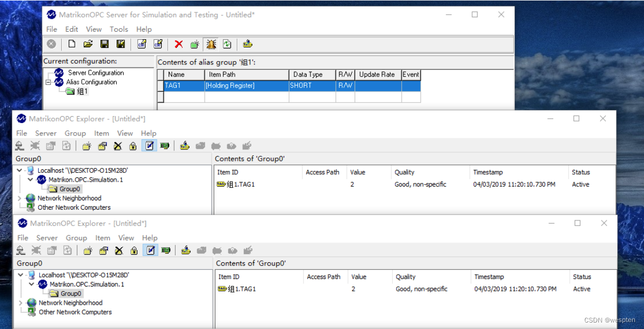This screenshot has height=329, width=644.
Task: Click second CSV export icon in Server toolbar
Action: [x=158, y=44]
